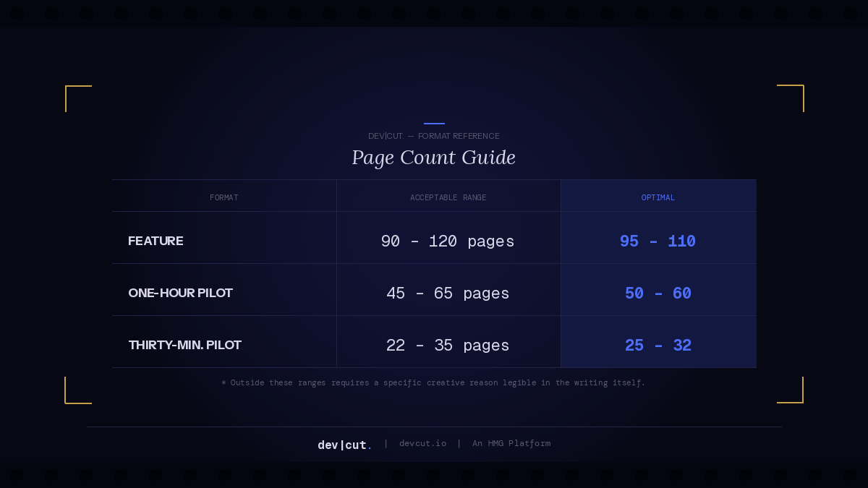Click the THIRTY-MIN. PILOT row label
Image resolution: width=868 pixels, height=488 pixels.
click(184, 345)
